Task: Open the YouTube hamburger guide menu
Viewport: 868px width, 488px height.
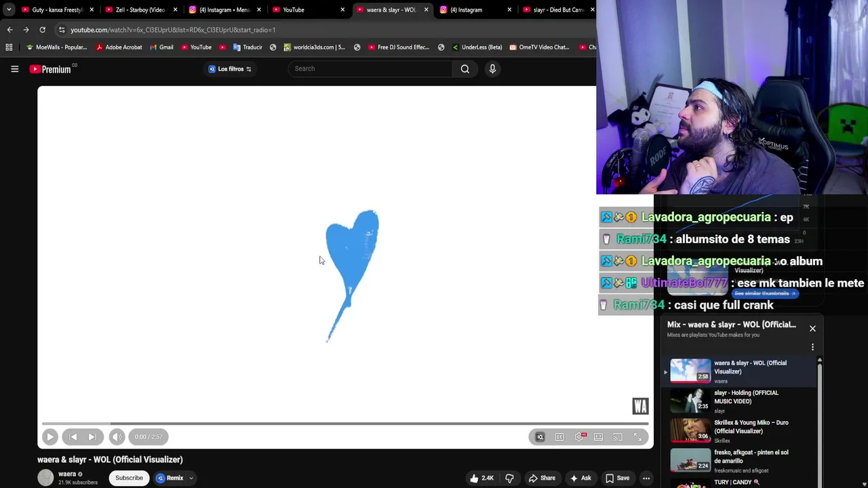Action: (14, 68)
